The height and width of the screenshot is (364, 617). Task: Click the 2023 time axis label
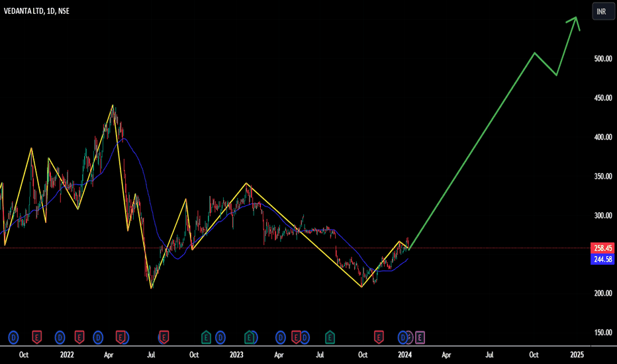pyautogui.click(x=236, y=355)
